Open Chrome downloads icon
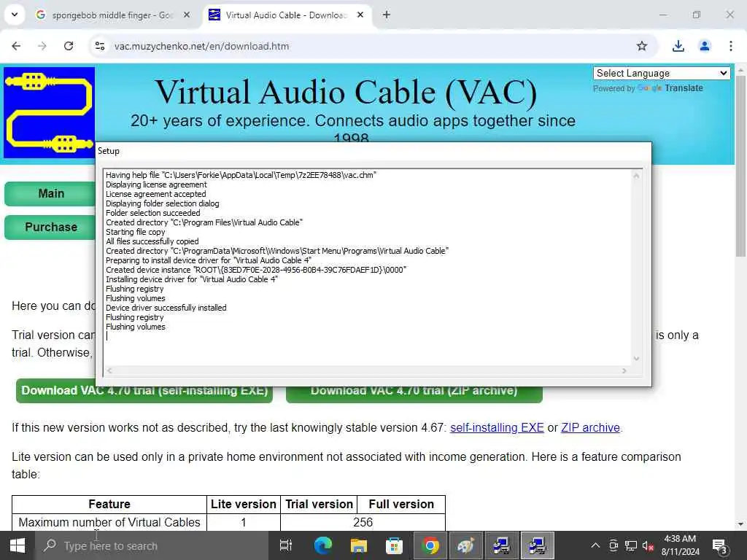747x560 pixels. click(678, 46)
